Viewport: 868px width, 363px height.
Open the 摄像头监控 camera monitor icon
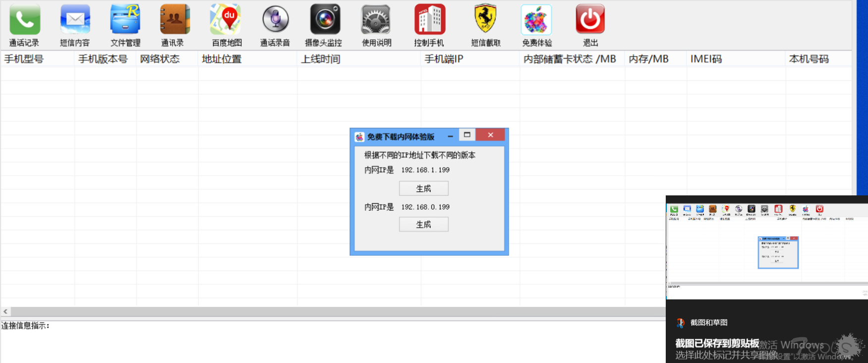[325, 20]
